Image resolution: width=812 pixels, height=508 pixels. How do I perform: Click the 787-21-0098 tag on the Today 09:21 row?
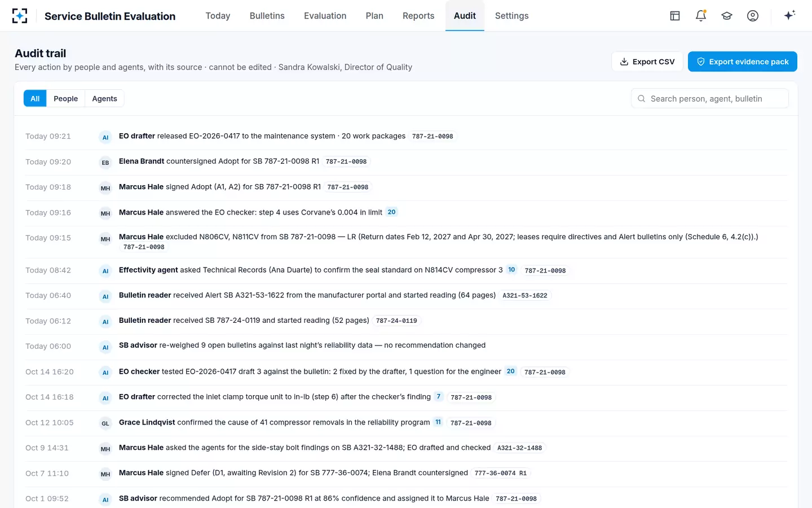[x=433, y=137]
